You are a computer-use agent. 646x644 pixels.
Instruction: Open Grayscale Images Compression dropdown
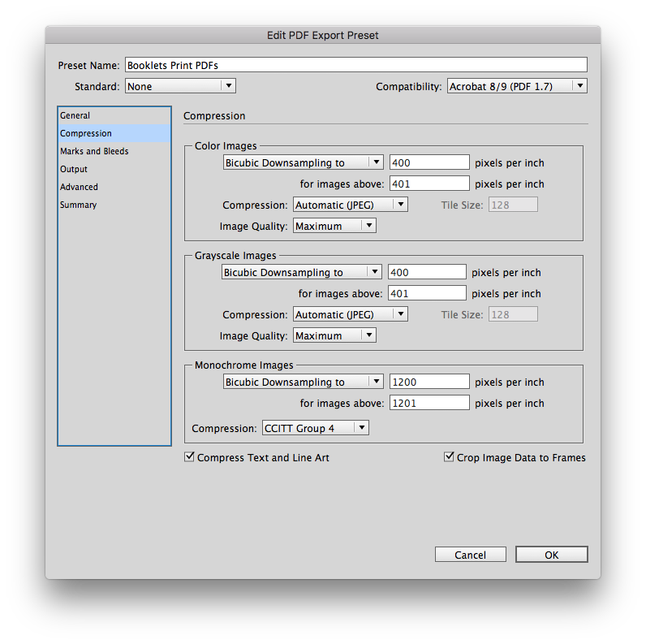coord(351,314)
